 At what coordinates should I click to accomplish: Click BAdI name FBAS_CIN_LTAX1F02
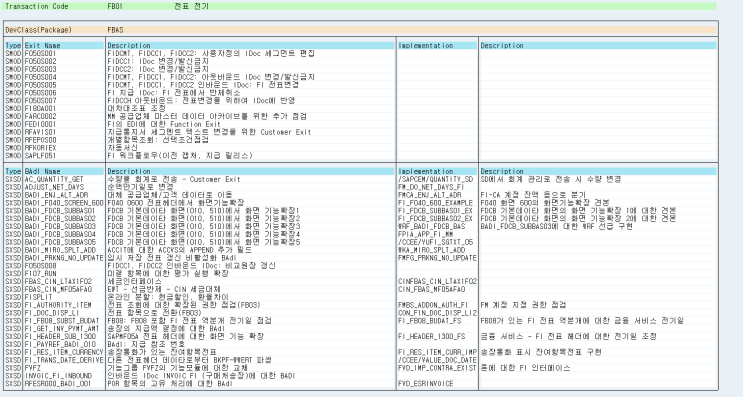(58, 281)
